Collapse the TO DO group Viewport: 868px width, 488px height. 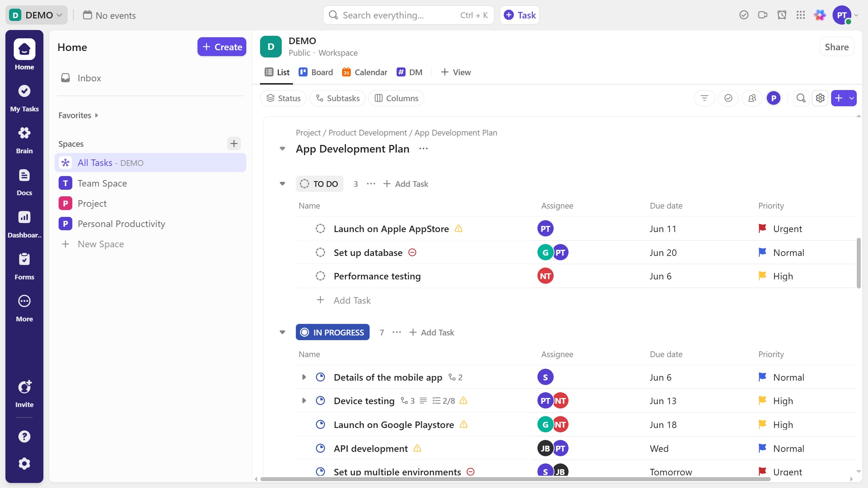point(282,184)
